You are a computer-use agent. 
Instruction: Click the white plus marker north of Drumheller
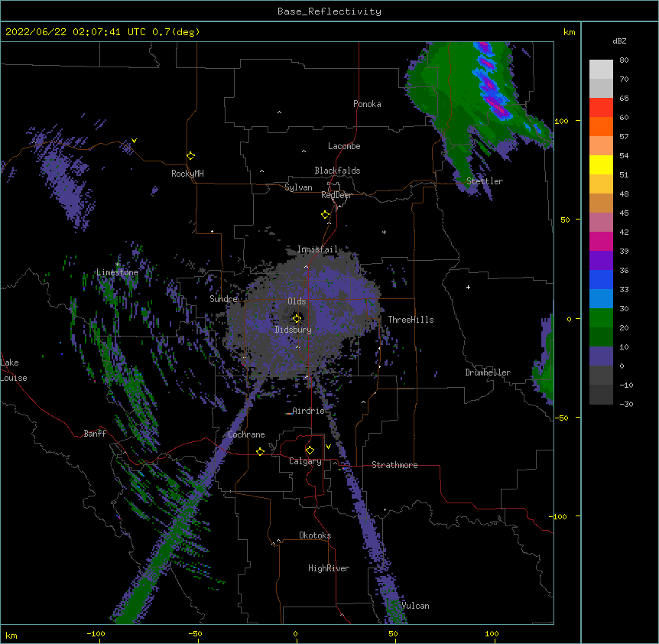(x=468, y=287)
